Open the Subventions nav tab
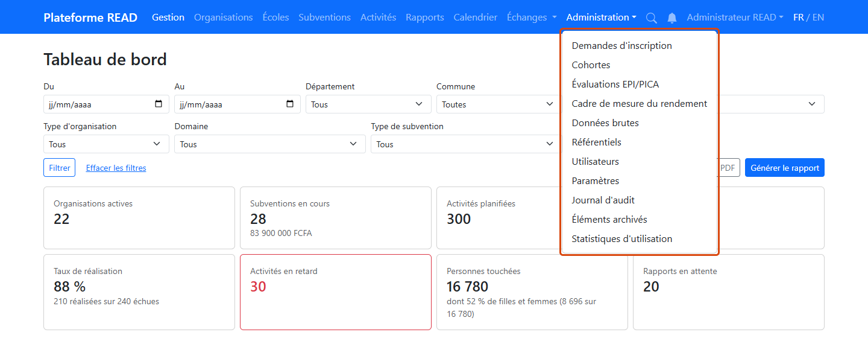Viewport: 868px width, 338px height. [324, 18]
